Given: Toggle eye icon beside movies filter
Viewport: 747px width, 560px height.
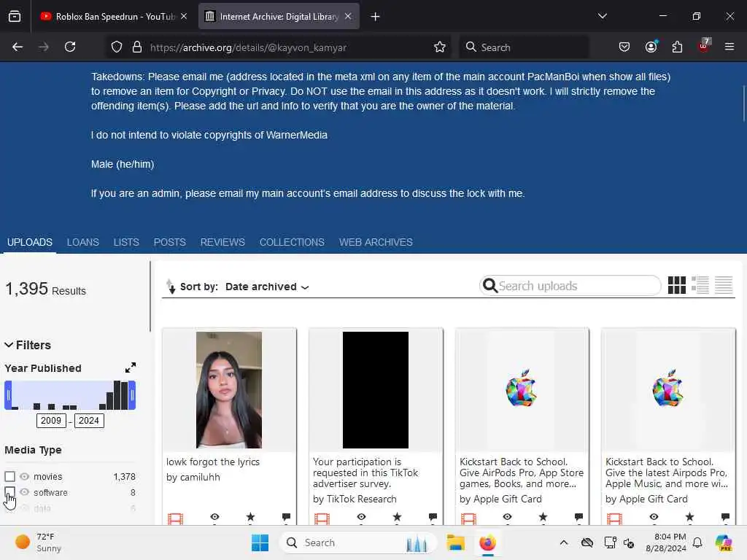Looking at the screenshot, I should (x=25, y=476).
